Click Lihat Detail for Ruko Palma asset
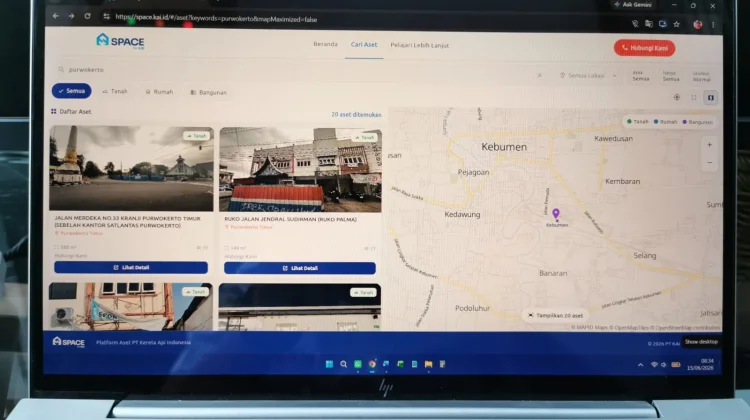The width and height of the screenshot is (750, 420). (x=300, y=268)
